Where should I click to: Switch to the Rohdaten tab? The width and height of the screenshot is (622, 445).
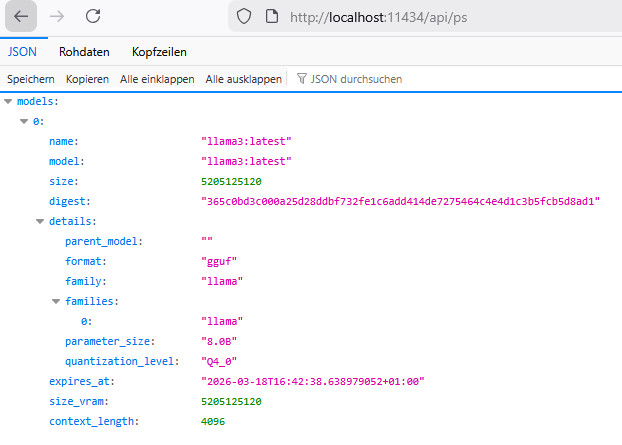pyautogui.click(x=84, y=52)
